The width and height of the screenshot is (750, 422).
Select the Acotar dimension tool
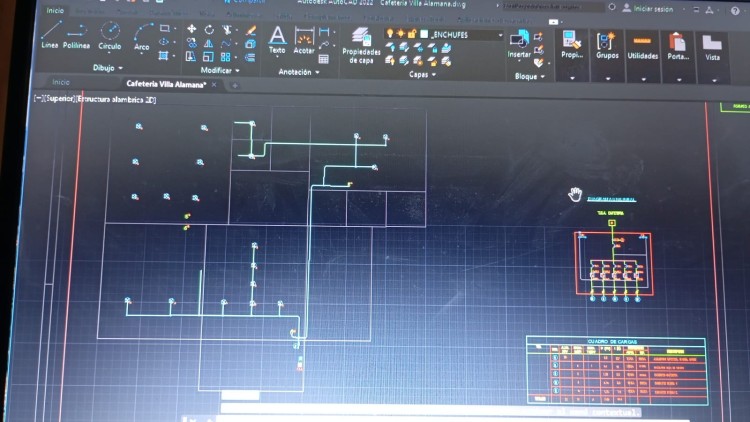(304, 41)
